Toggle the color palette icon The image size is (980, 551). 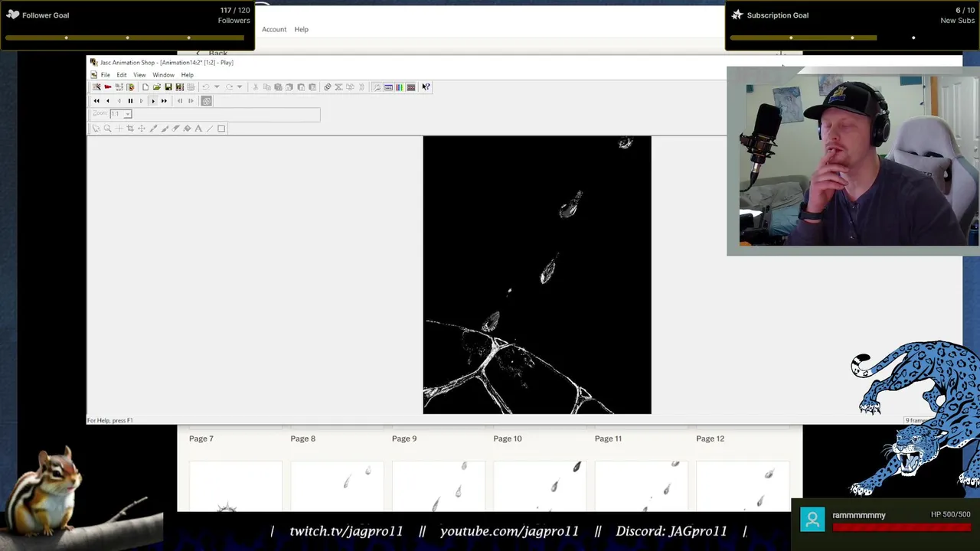click(x=399, y=87)
